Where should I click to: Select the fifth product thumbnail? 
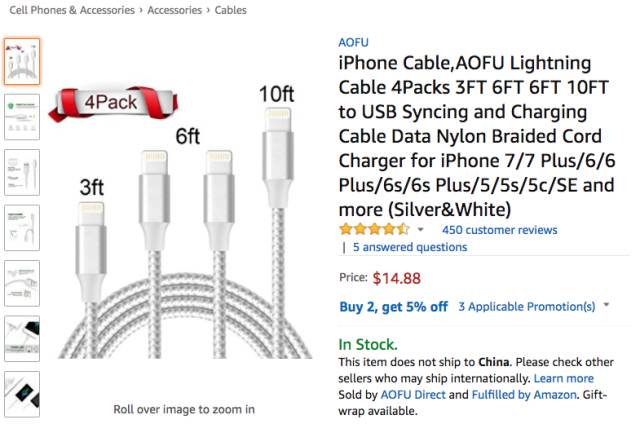click(x=22, y=283)
